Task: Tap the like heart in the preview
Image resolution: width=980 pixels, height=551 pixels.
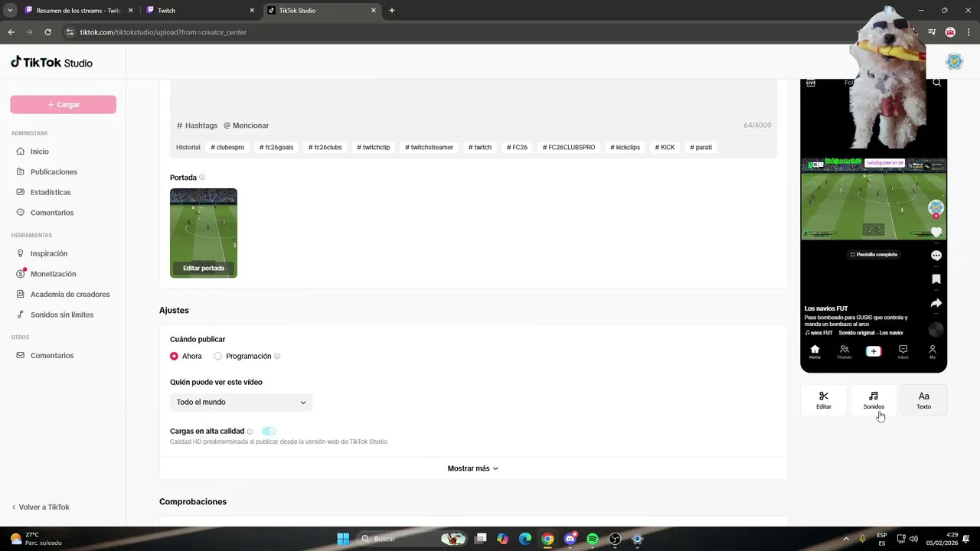Action: (x=936, y=232)
